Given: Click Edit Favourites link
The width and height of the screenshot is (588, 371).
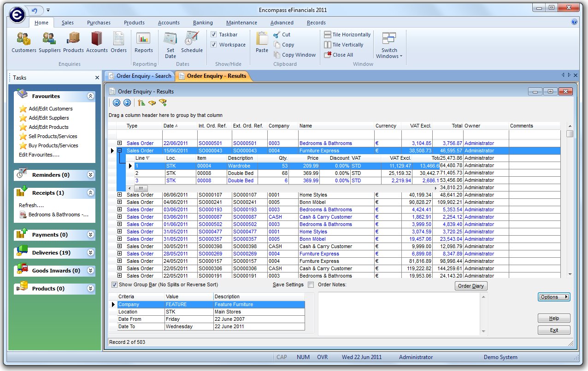Looking at the screenshot, I should click(x=39, y=155).
